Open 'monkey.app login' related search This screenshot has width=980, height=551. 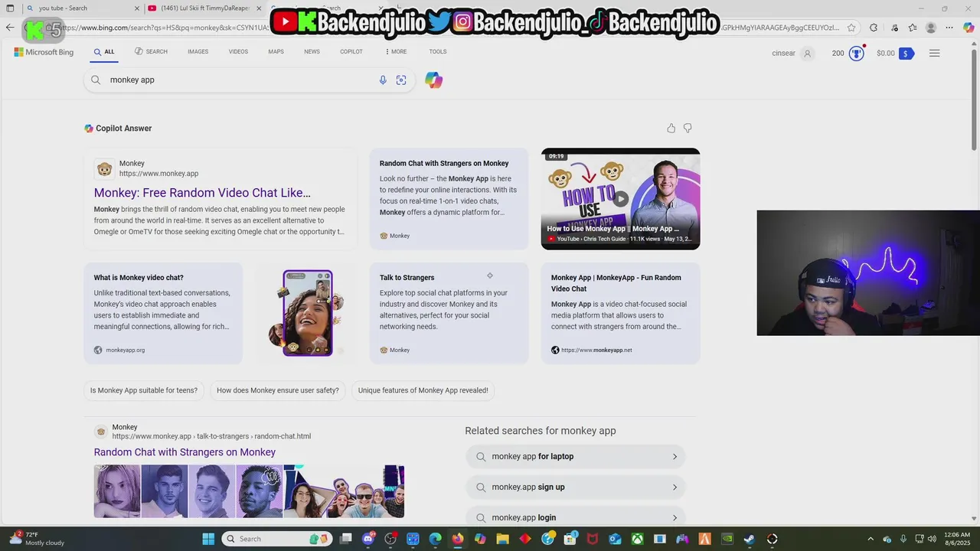click(x=576, y=518)
